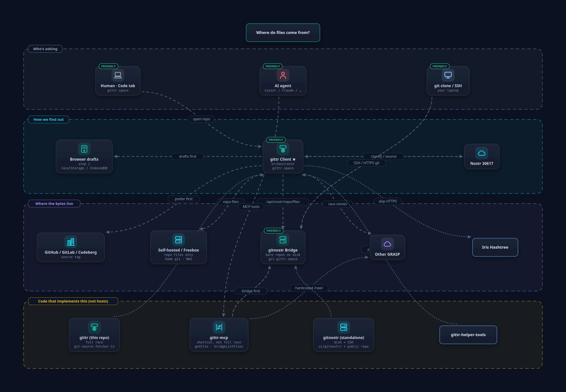The image size is (566, 392).
Task: Click the 'localStorage / IndexedDB' text
Action: [84, 168]
